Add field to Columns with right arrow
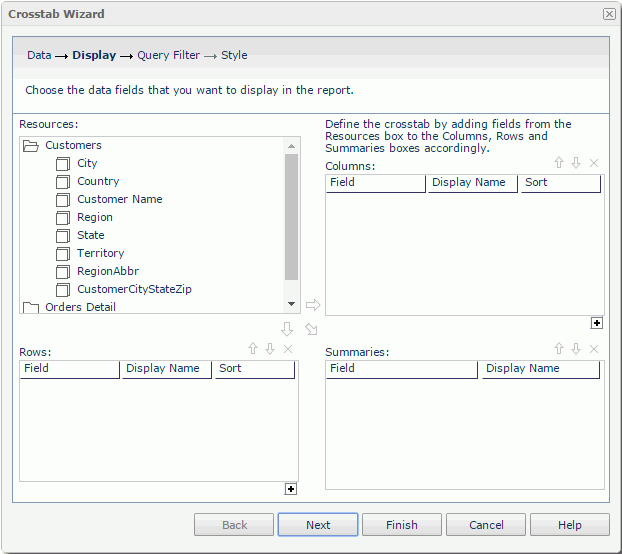The image size is (622, 554). (x=313, y=305)
